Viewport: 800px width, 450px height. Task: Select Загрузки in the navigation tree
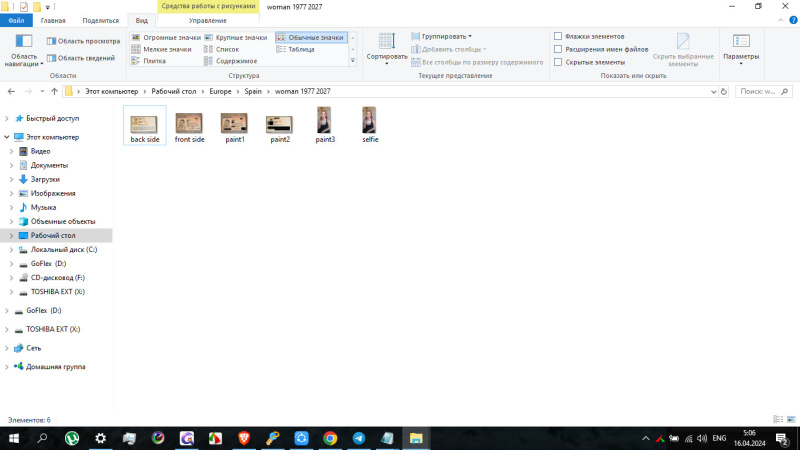pyautogui.click(x=45, y=179)
